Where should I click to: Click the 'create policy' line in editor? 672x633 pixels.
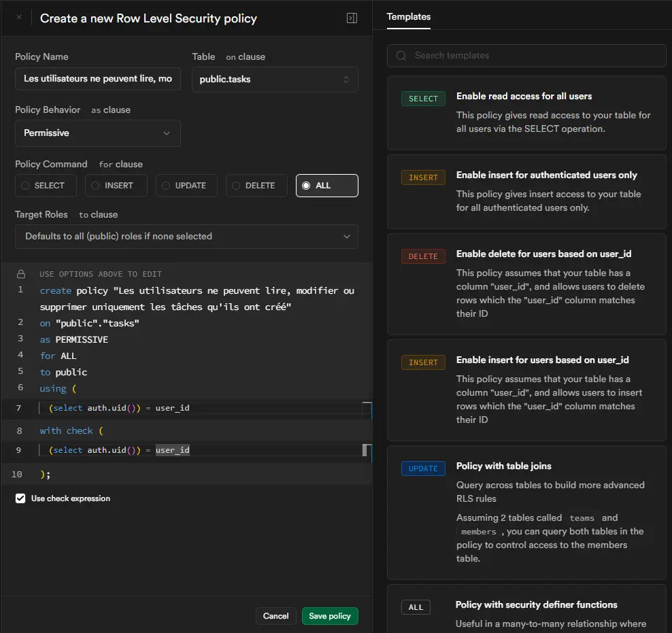tap(197, 299)
